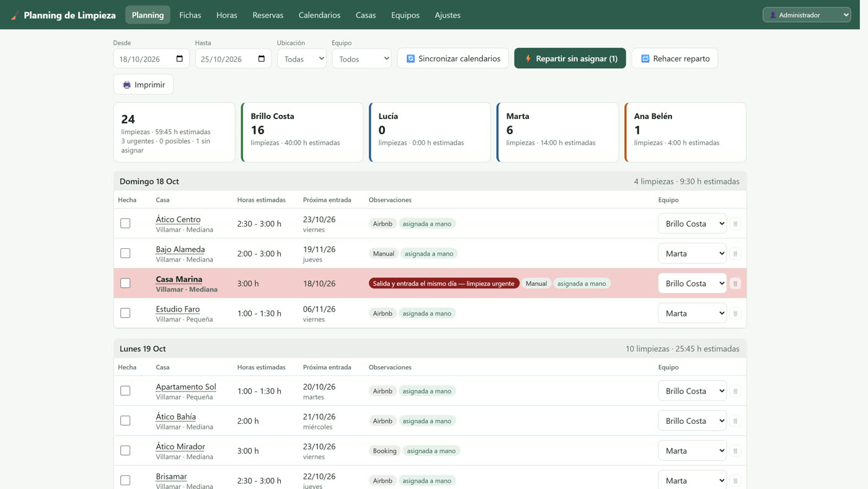Click the Rehacer reparto button

tap(675, 58)
